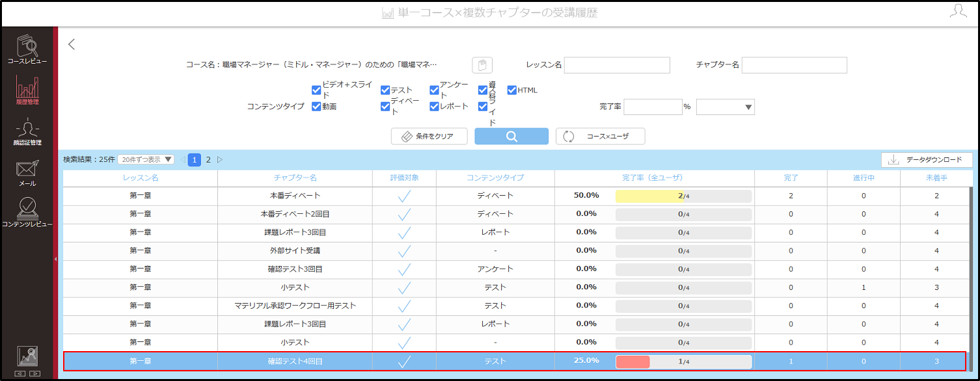Click the 検索結果:25件 result count text
Screen dimensions: 980x381
[89, 159]
